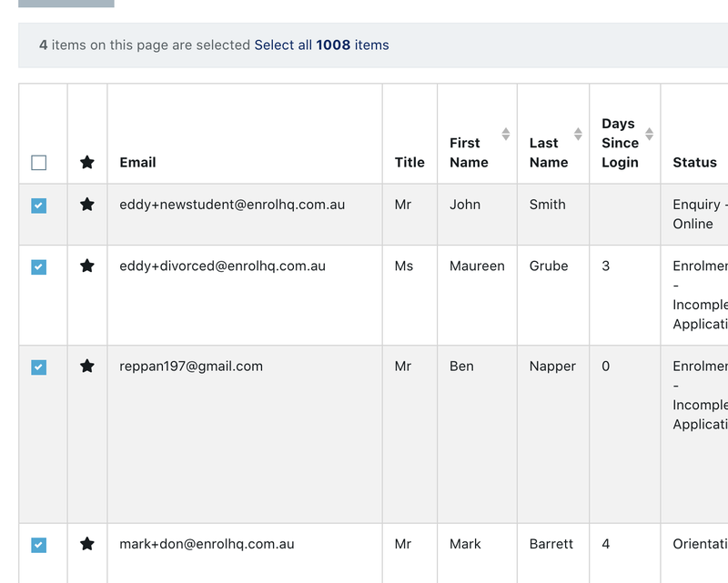Click the Email column header
Viewport: 728px width, 583px height.
137,162
